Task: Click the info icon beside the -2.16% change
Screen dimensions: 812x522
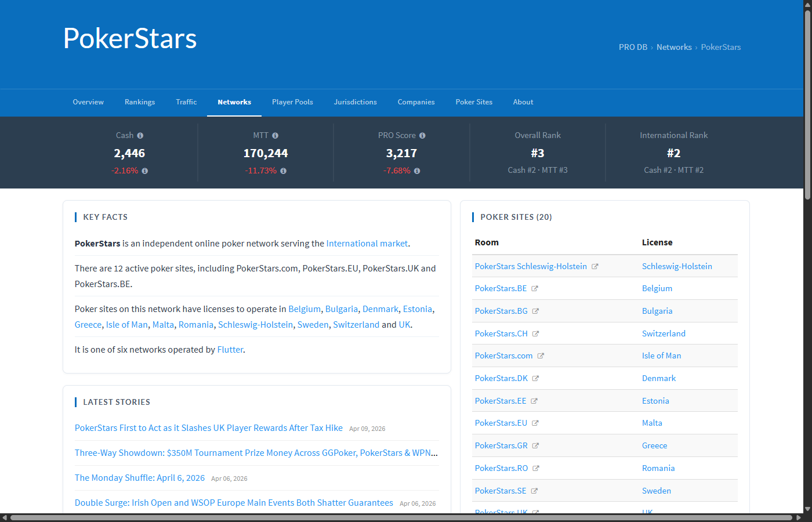Action: click(144, 171)
